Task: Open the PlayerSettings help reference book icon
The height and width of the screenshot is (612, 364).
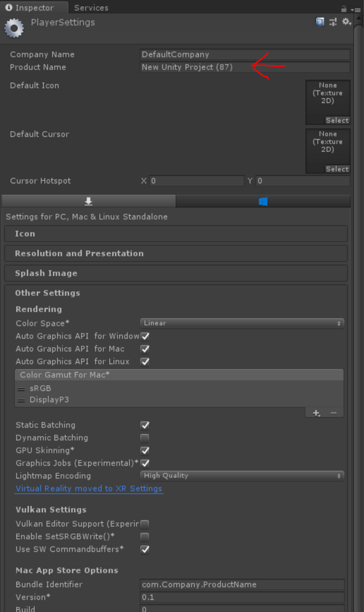Action: pyautogui.click(x=320, y=22)
